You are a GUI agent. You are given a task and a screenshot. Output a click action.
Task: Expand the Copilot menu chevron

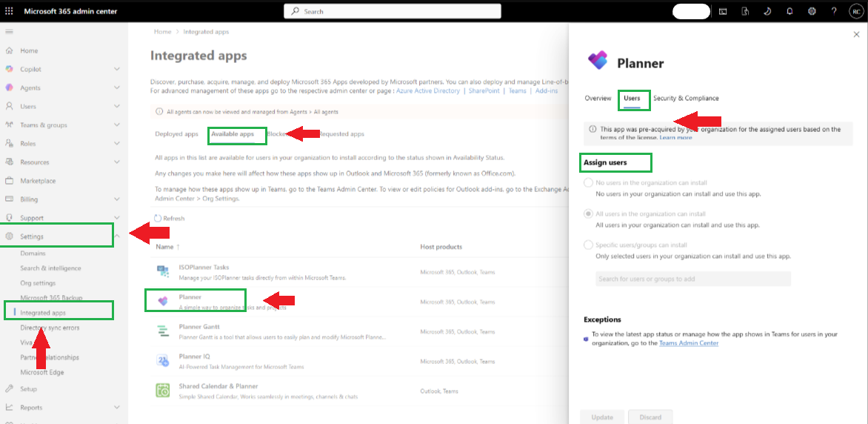click(x=117, y=69)
